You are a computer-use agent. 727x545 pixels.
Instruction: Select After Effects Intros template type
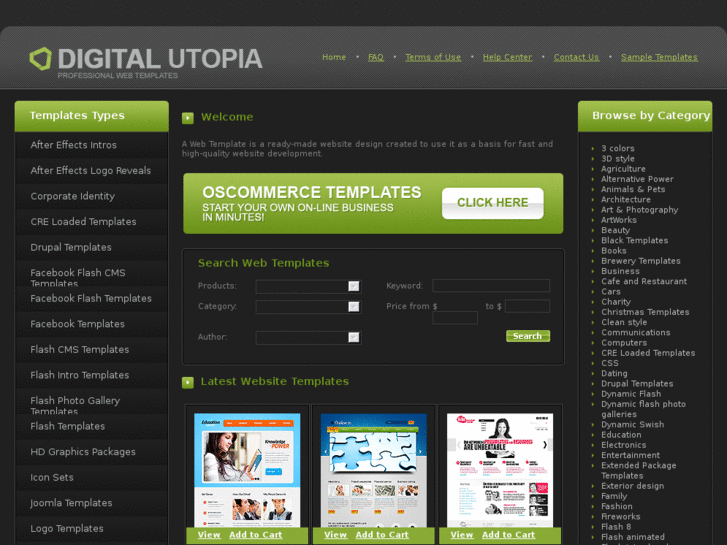coord(73,145)
